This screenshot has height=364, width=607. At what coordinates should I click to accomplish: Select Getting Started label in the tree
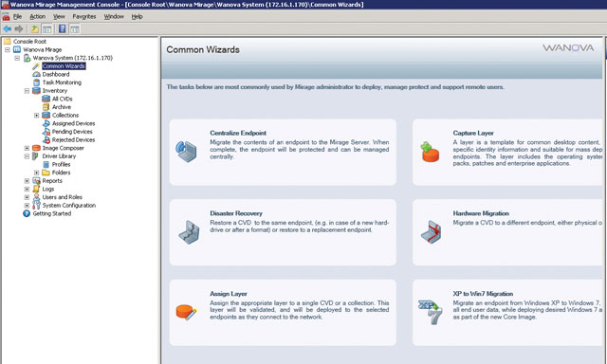tap(52, 213)
